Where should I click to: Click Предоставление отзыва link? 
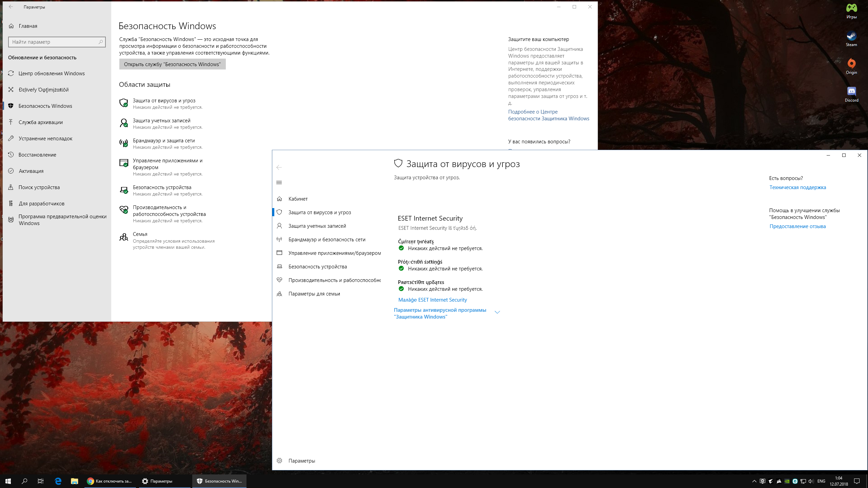pyautogui.click(x=797, y=226)
